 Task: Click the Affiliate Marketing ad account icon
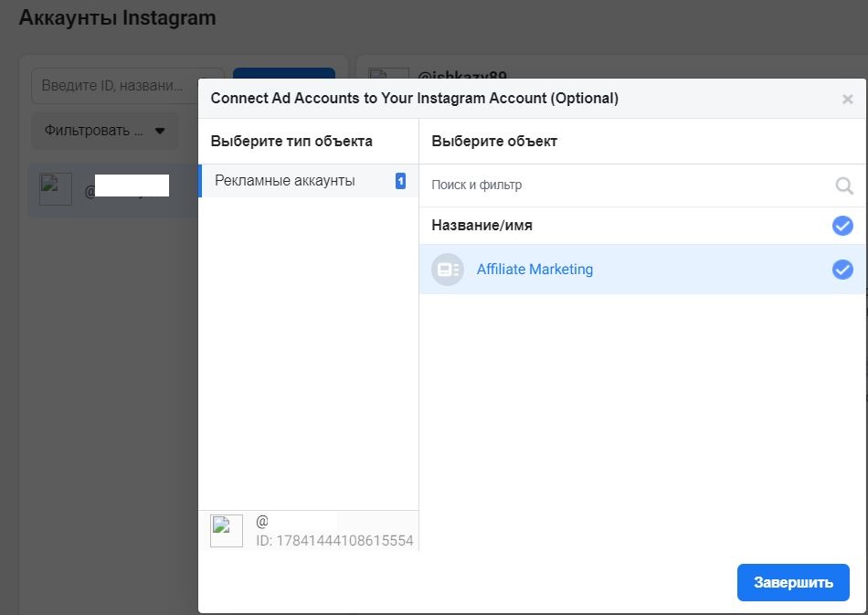(x=448, y=270)
